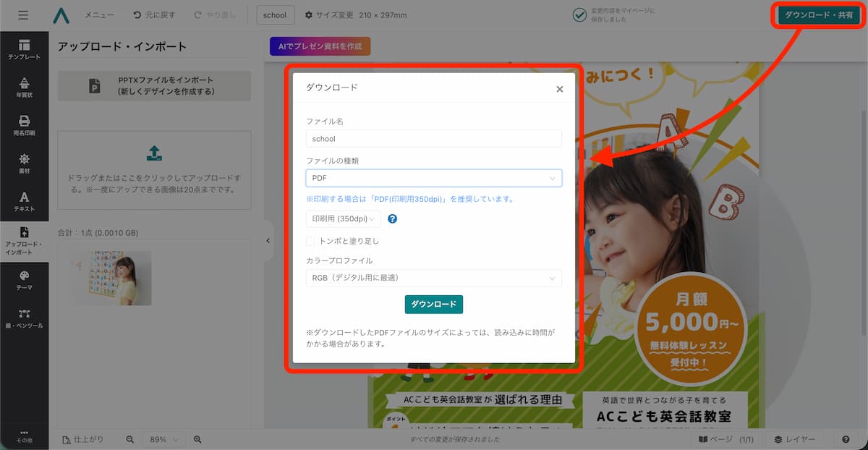Click the サイズ変更 gear icon
The height and width of the screenshot is (450, 868).
click(x=307, y=14)
